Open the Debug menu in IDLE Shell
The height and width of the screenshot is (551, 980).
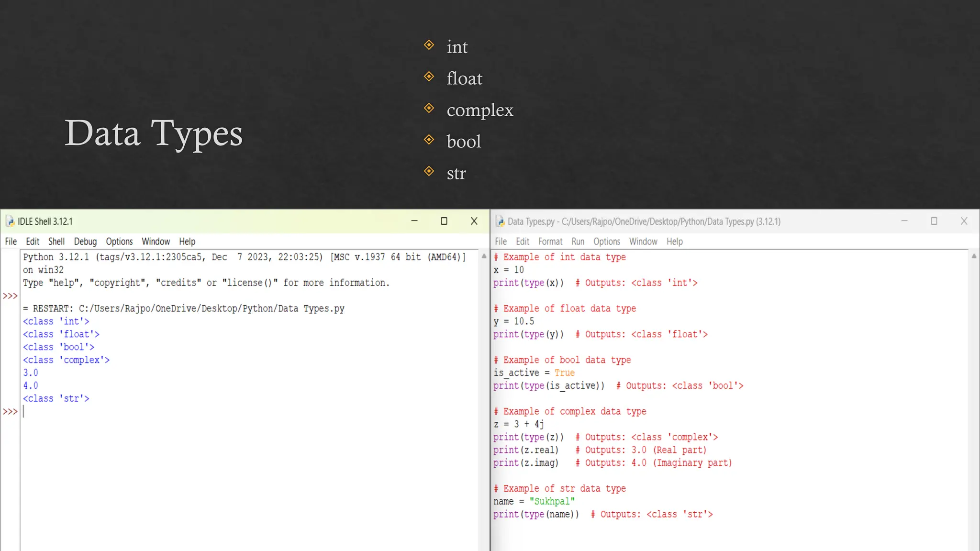[x=85, y=242]
